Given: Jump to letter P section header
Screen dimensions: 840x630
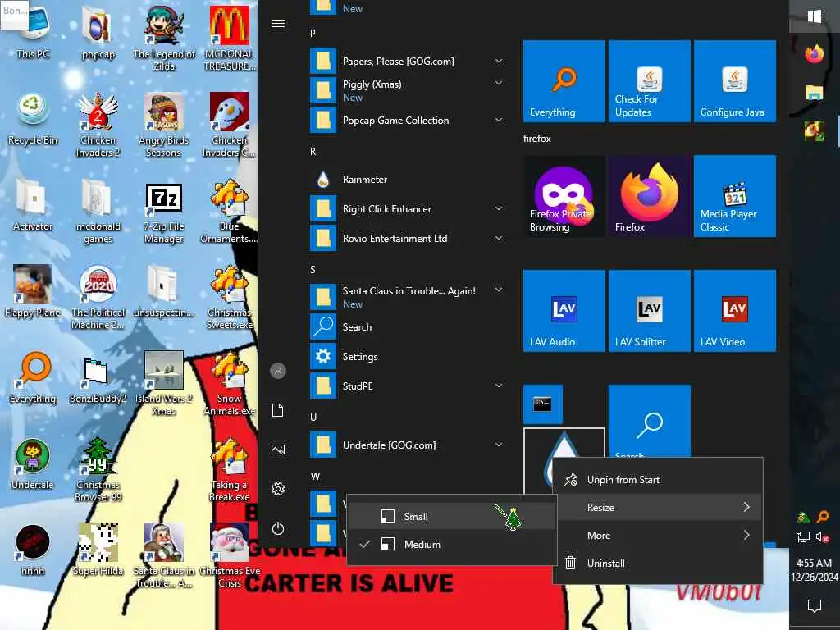Looking at the screenshot, I should (x=313, y=33).
